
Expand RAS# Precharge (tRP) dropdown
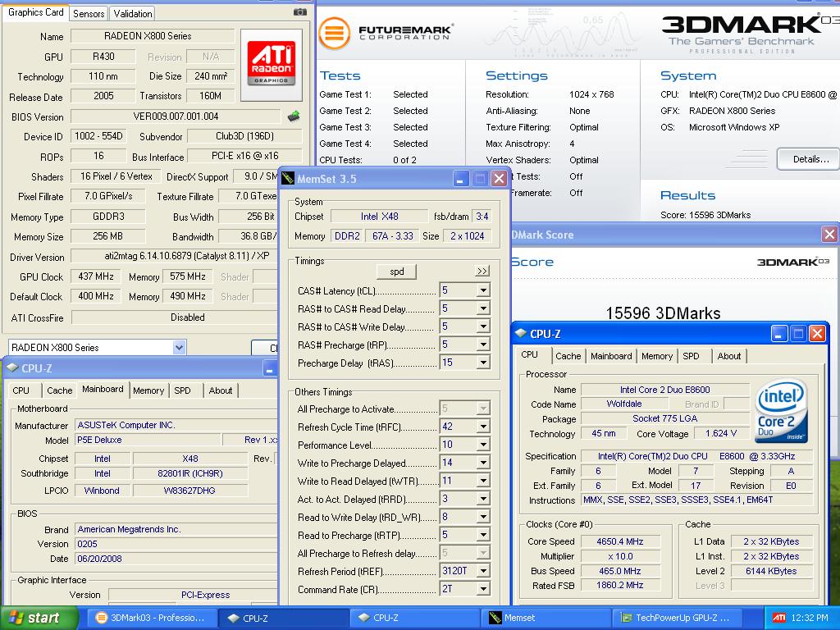[483, 345]
